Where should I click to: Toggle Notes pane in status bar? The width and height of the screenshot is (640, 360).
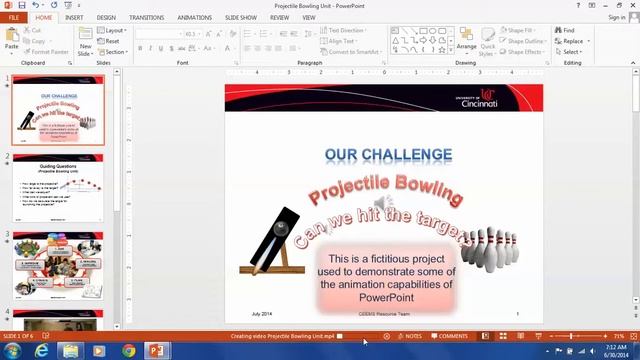point(410,336)
